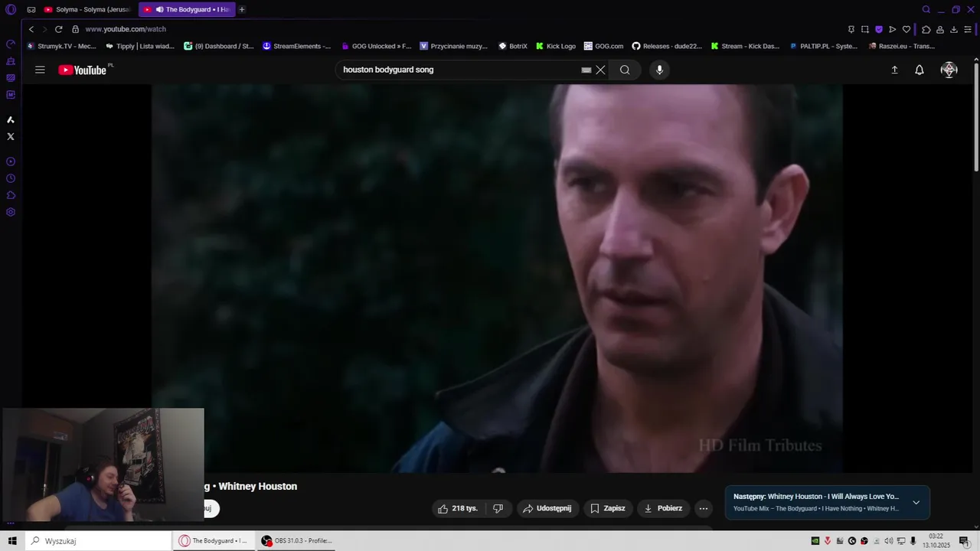Image resolution: width=980 pixels, height=551 pixels.
Task: Open Dashboard bookmark
Action: pos(219,46)
